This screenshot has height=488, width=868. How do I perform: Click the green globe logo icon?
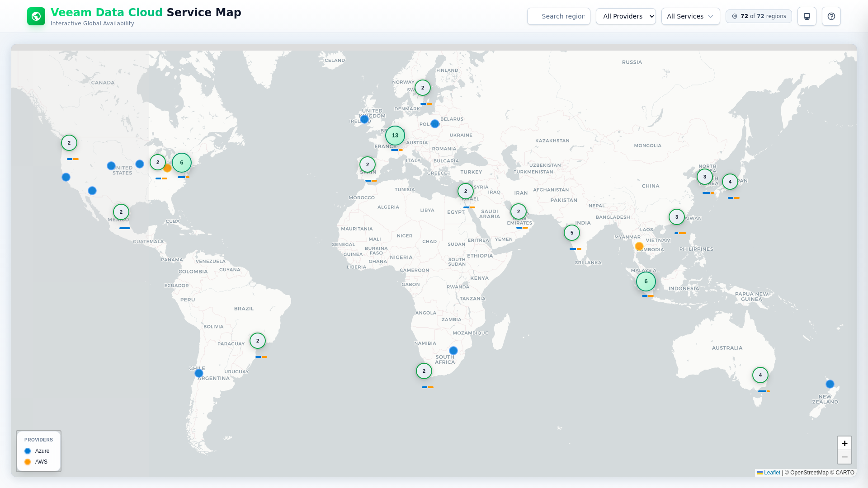pos(36,16)
